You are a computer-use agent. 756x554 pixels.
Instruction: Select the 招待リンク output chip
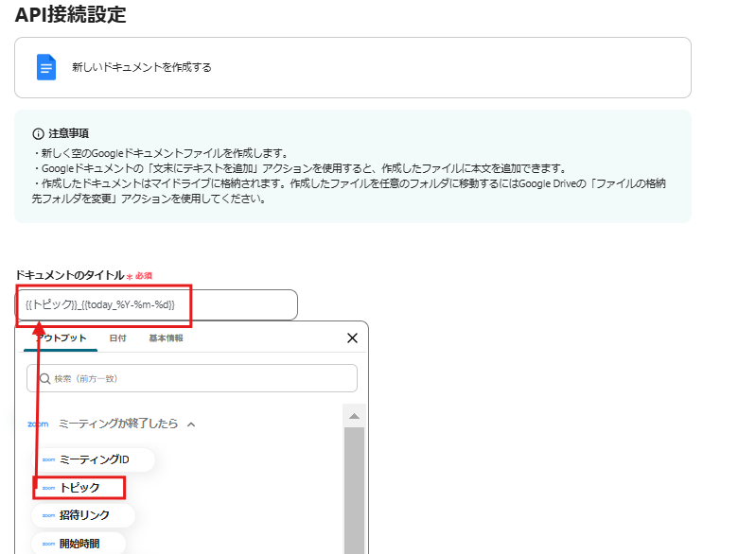83,515
